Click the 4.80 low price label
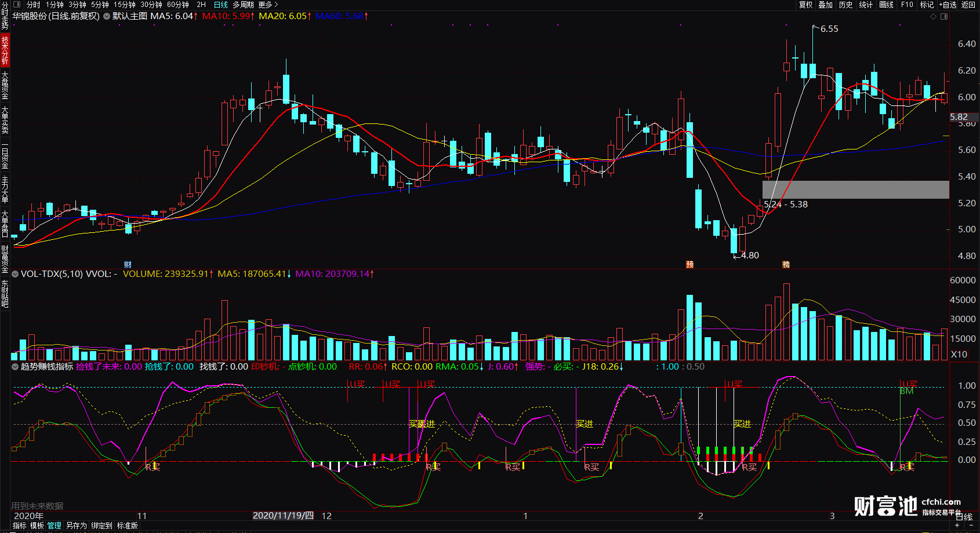Screen dimensions: 980x533 [750, 255]
